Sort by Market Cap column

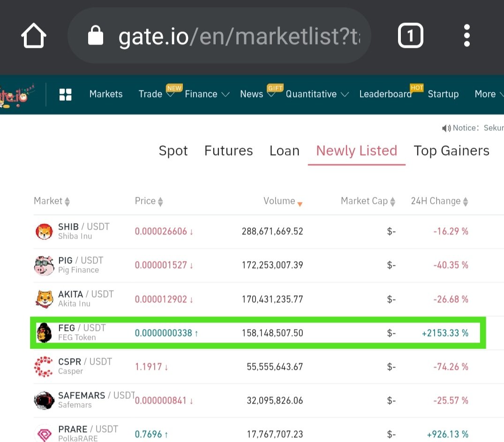point(368,201)
